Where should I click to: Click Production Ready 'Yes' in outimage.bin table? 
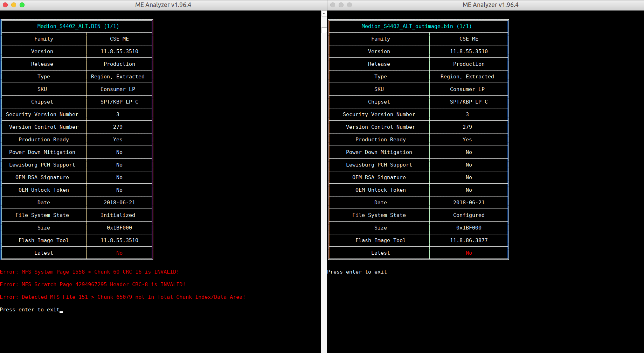tap(468, 140)
